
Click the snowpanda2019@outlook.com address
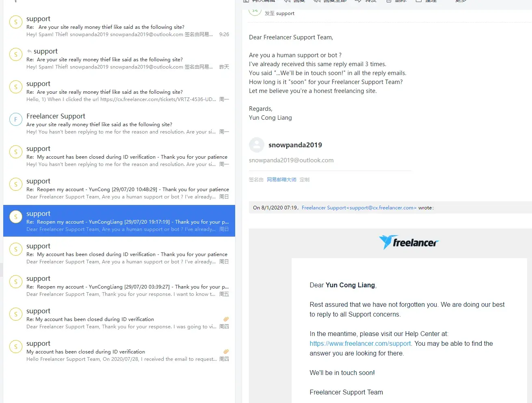291,160
